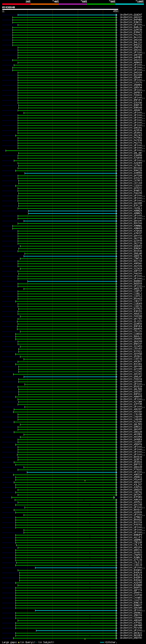
Task: Select the UniRef100_P79183 label
Action: 131,469
